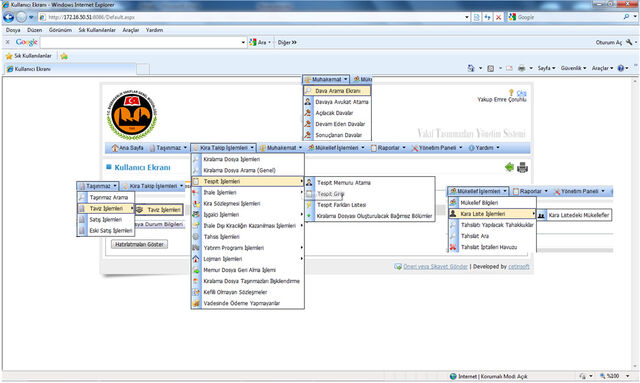Screen dimensions: 640x383
Task: Select Sonuçlanan Davalar menu entry
Action: [x=337, y=135]
